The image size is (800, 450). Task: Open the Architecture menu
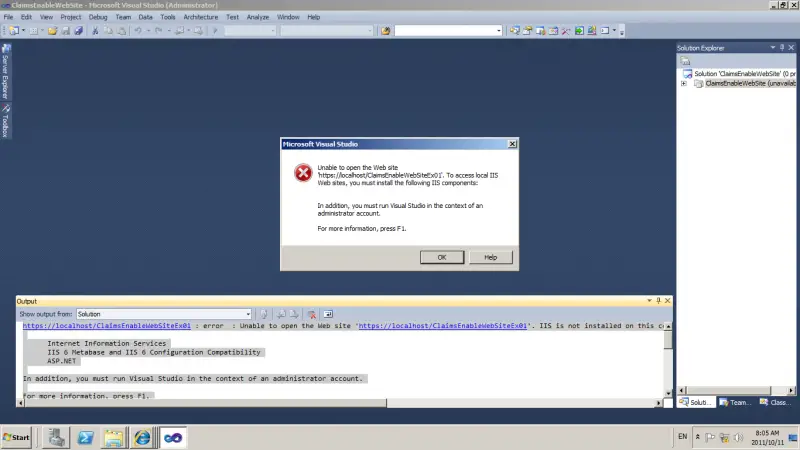tap(201, 17)
